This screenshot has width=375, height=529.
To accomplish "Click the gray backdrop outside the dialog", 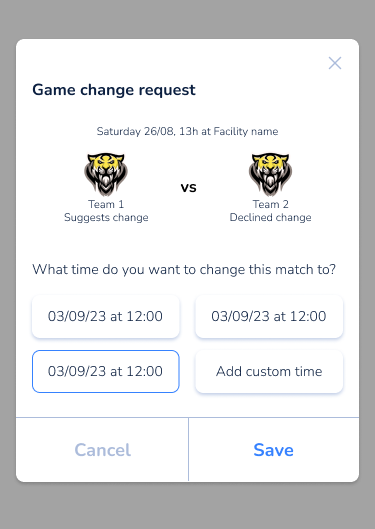I will [188, 506].
